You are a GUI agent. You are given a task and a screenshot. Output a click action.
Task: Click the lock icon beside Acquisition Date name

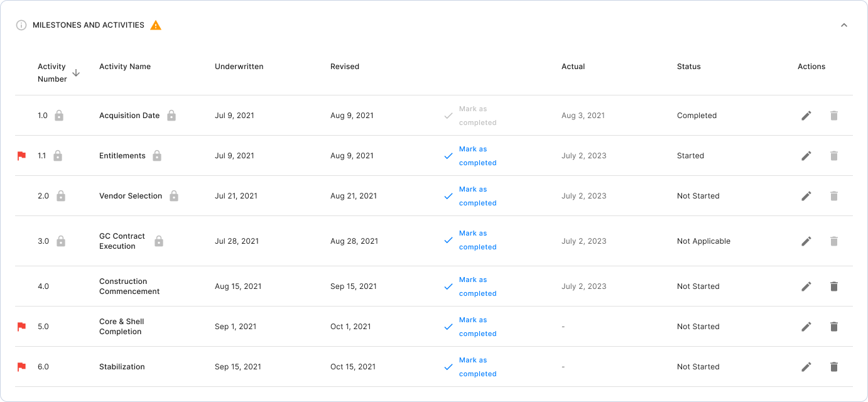[171, 116]
